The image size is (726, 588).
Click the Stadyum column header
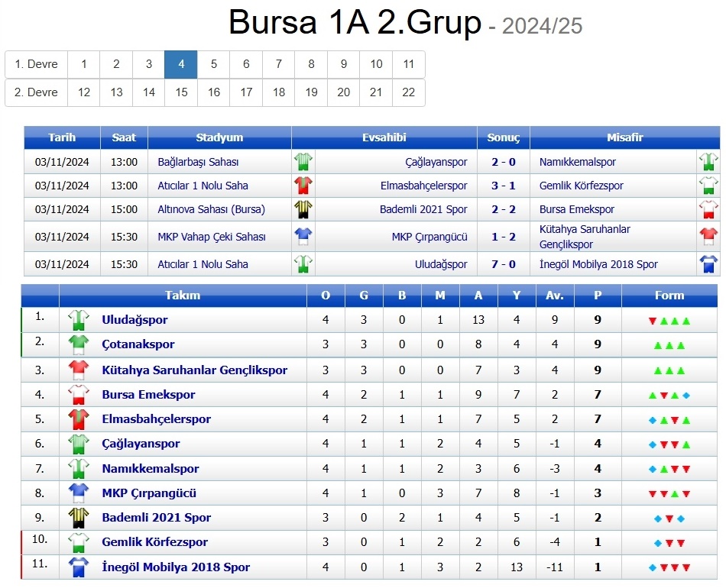coord(219,137)
